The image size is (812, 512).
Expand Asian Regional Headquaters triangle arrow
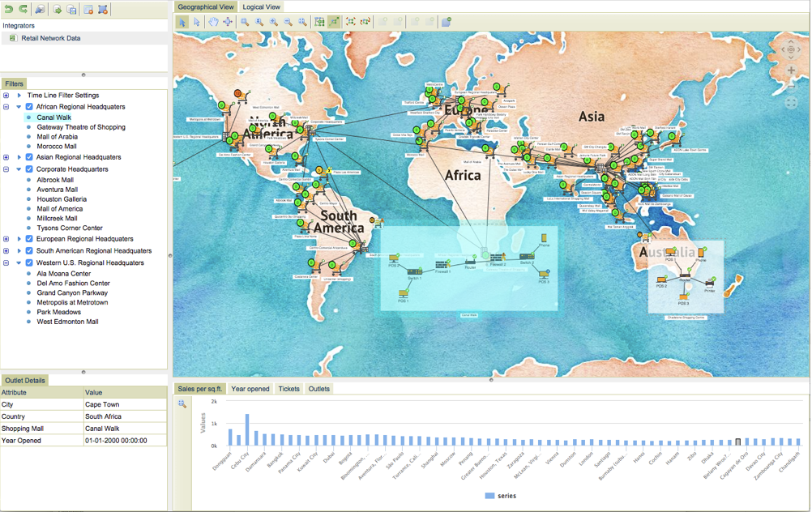click(19, 157)
